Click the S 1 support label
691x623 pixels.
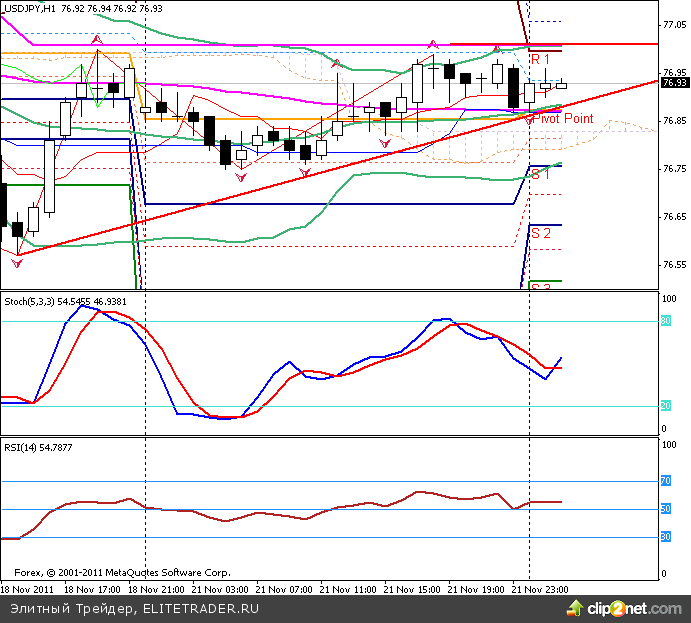point(540,174)
